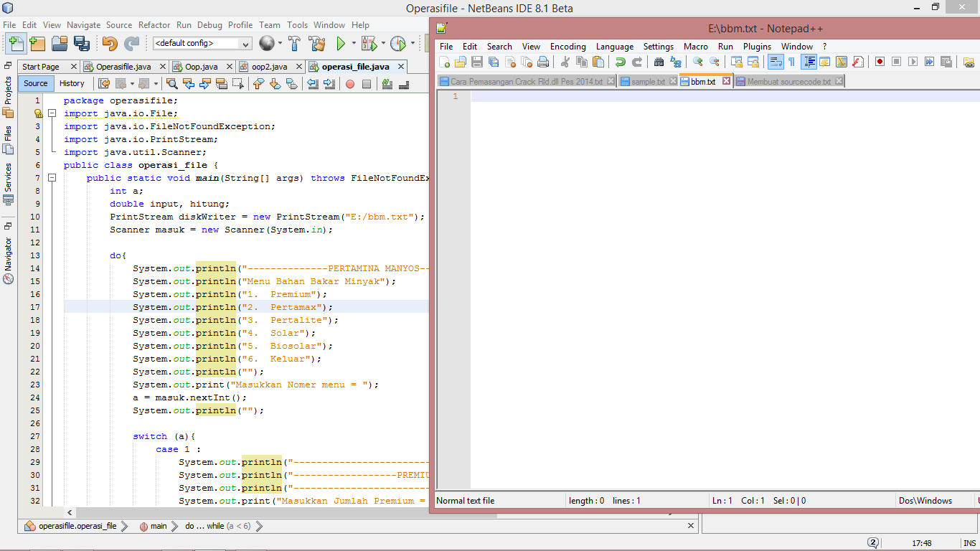Collapse the main method code fold
980x551 pixels.
[x=51, y=178]
